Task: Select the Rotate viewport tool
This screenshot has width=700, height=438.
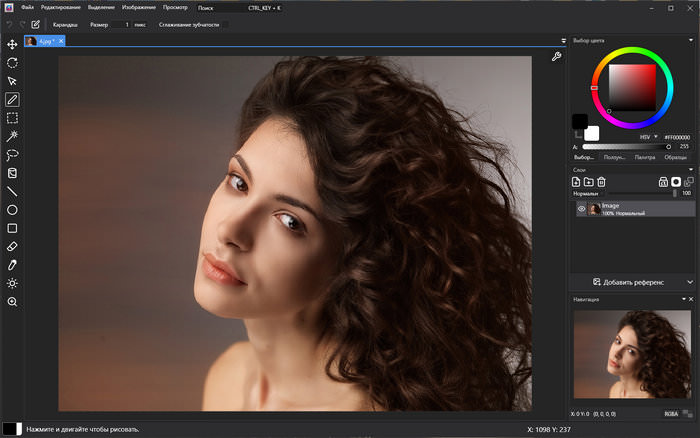Action: tap(12, 63)
